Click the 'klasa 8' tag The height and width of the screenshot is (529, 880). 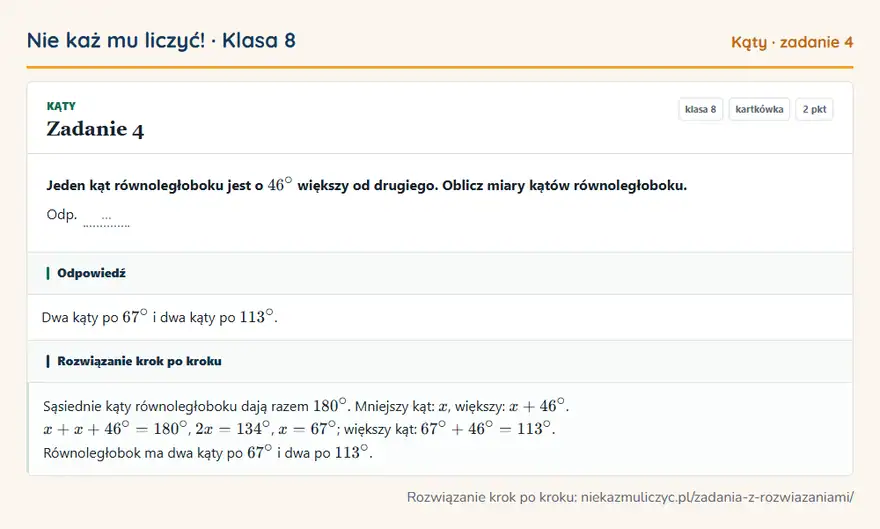coord(700,109)
